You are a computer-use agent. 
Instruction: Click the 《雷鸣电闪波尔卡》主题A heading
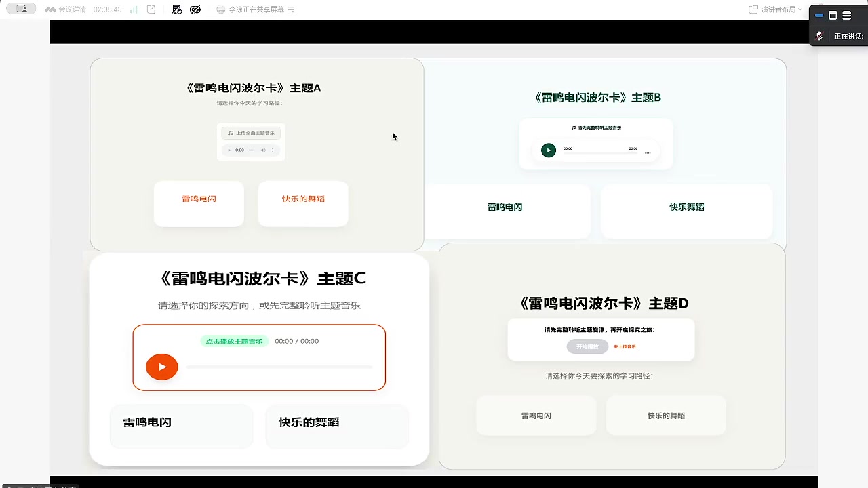click(x=253, y=88)
